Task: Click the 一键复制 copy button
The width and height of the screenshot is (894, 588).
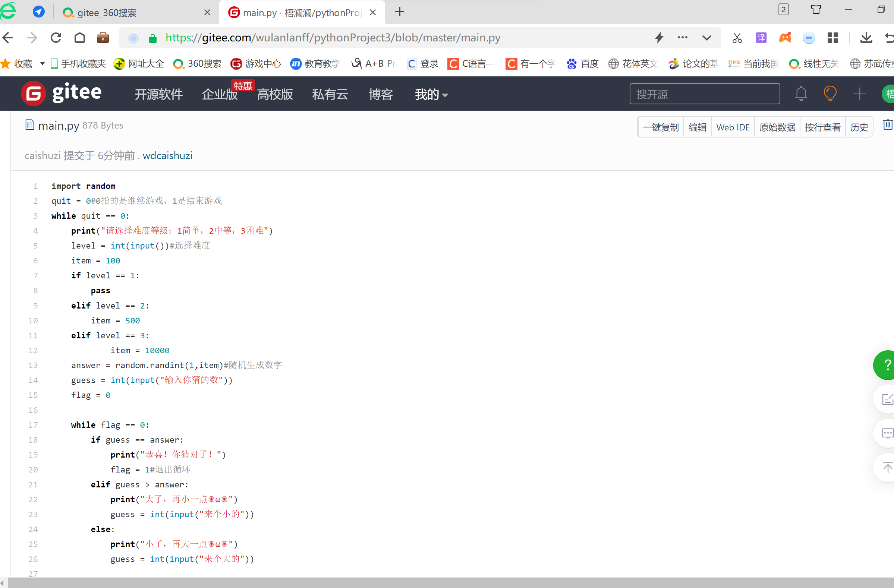Action: click(661, 127)
